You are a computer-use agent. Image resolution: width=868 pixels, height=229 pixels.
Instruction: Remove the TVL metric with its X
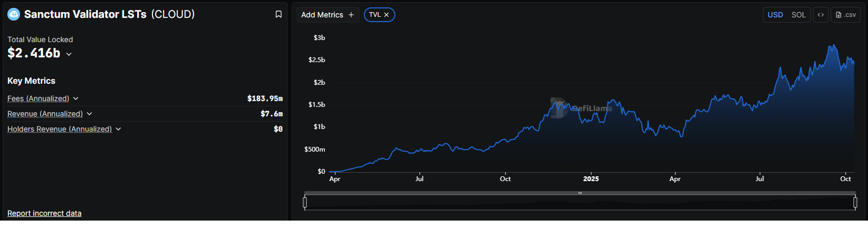[386, 15]
